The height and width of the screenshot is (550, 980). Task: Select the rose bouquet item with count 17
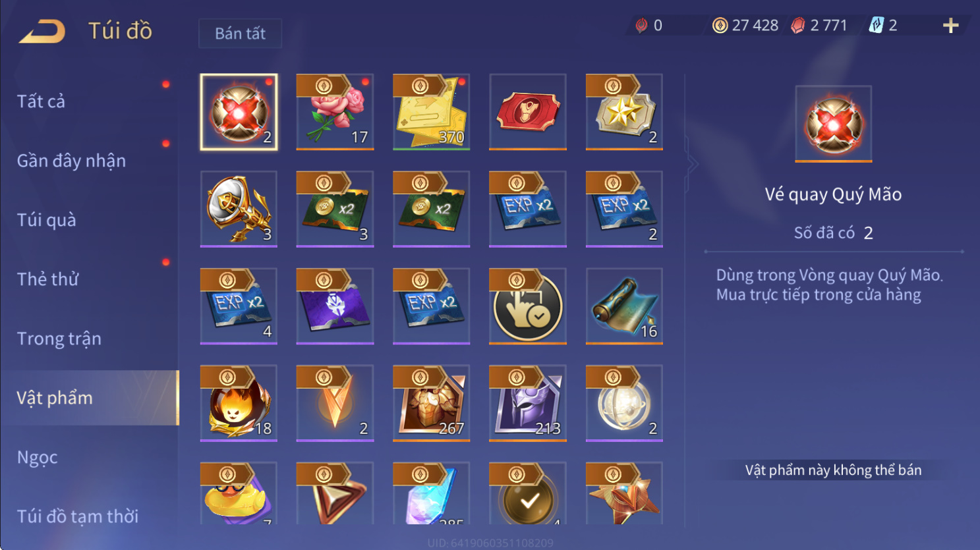click(x=335, y=112)
